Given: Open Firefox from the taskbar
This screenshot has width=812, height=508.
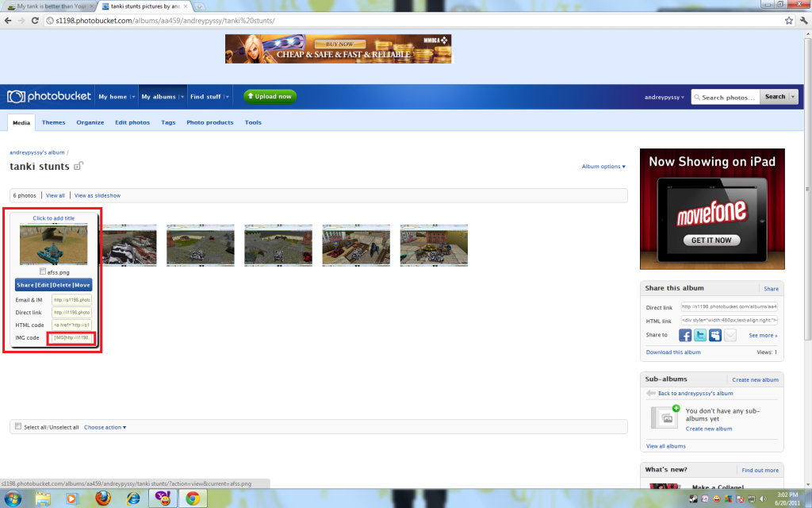Looking at the screenshot, I should 102,498.
